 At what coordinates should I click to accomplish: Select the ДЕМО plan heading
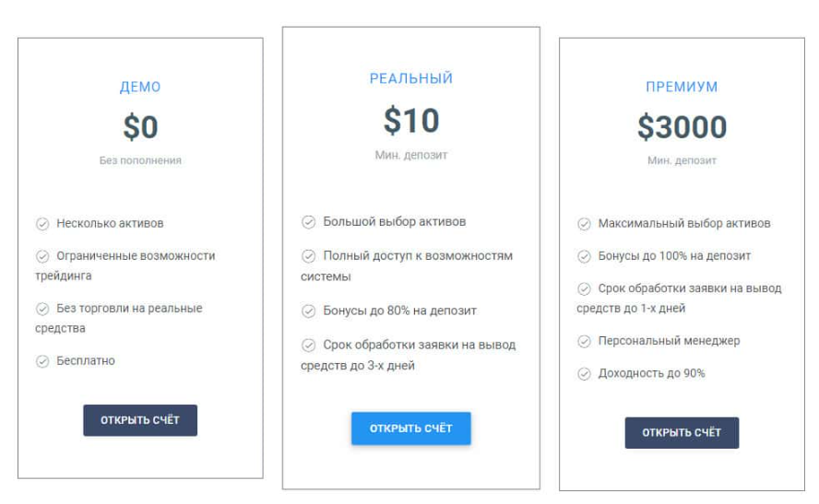140,88
